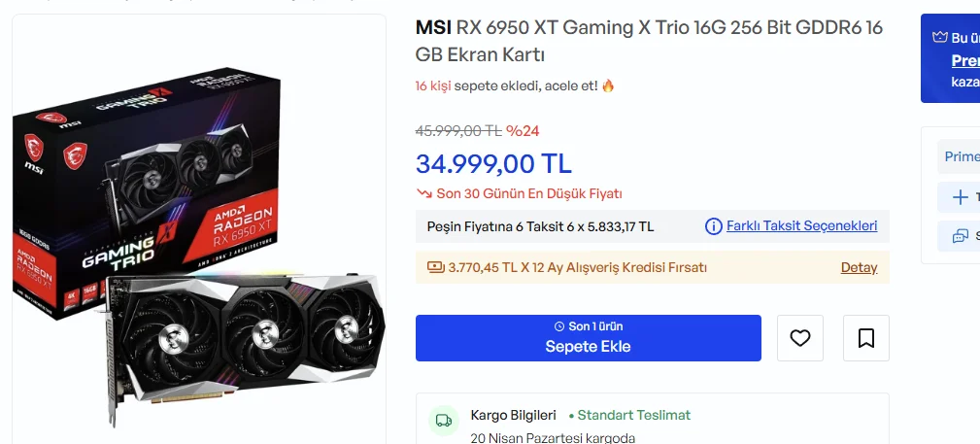
Task: Click the price drop arrow icon
Action: point(423,193)
